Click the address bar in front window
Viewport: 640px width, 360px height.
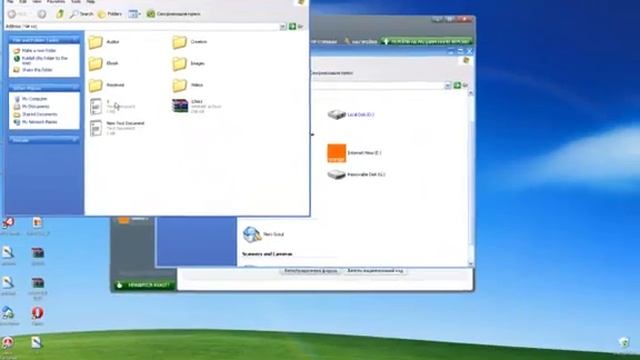151,27
